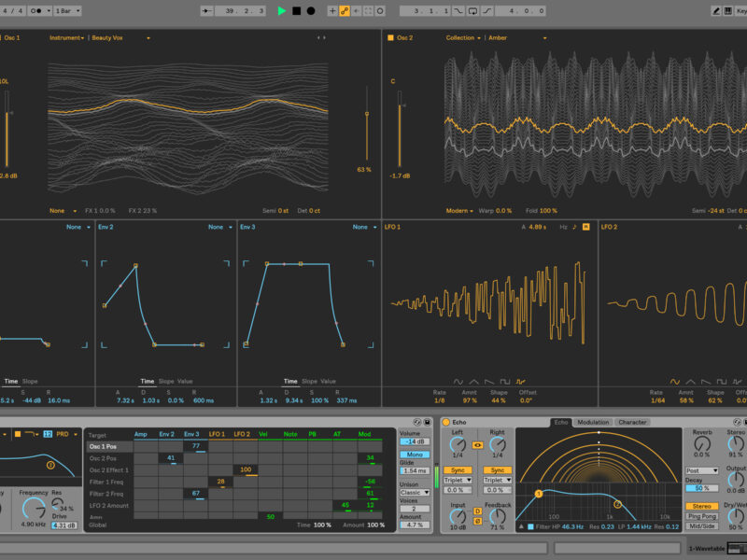Toggle the Echo Filter enable checkbox

point(530,527)
